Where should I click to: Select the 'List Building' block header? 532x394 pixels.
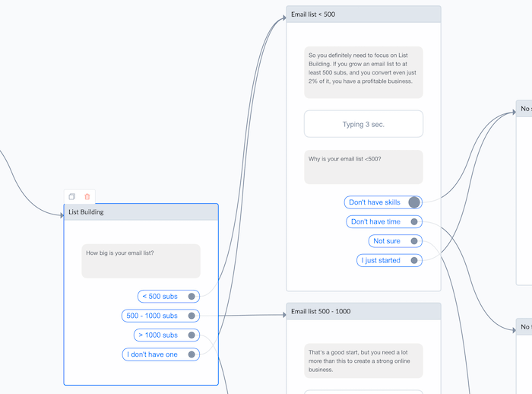(141, 212)
